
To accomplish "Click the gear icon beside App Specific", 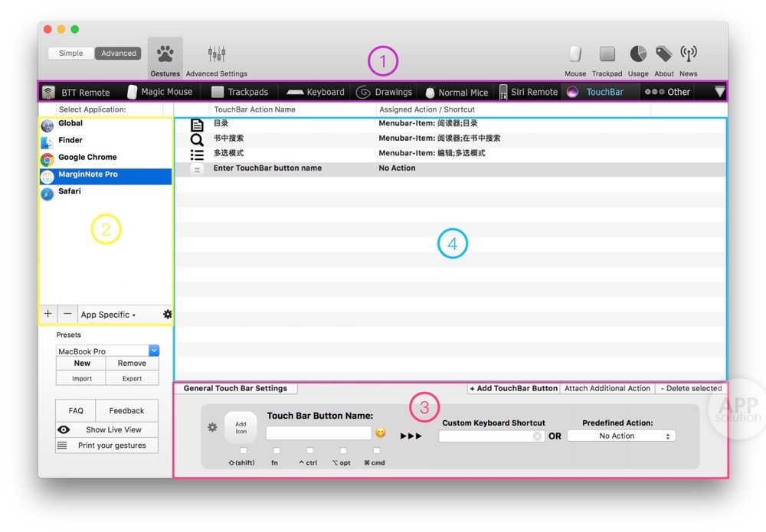I will tap(167, 315).
